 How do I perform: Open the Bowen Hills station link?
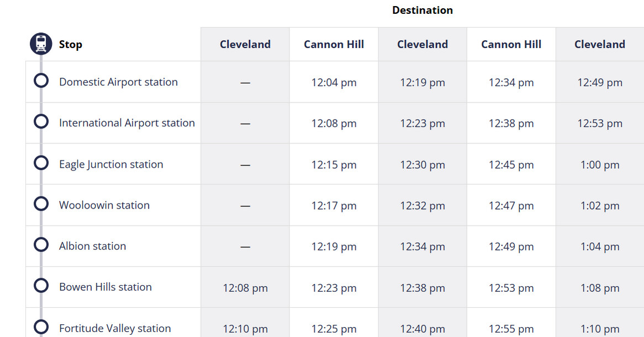(x=105, y=287)
